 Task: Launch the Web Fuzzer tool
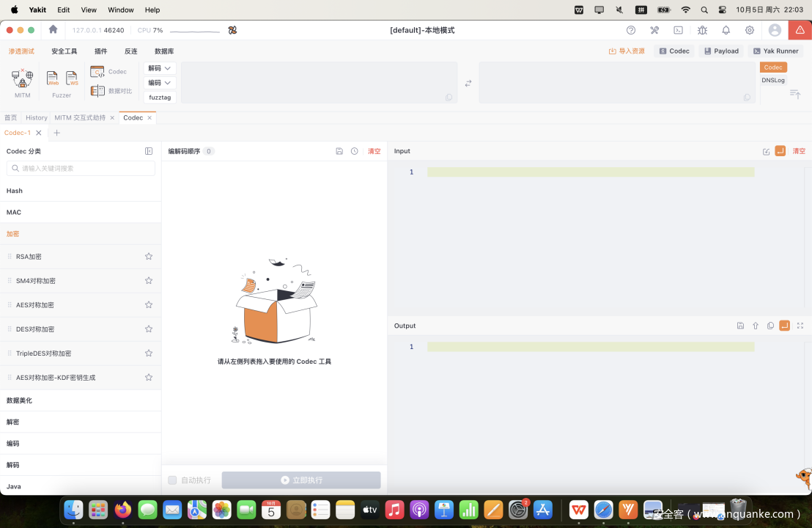(x=53, y=78)
